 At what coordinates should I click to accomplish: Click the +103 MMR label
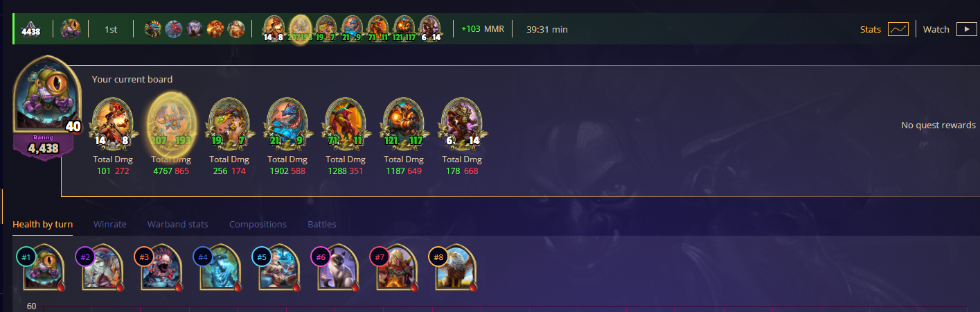coord(483,29)
